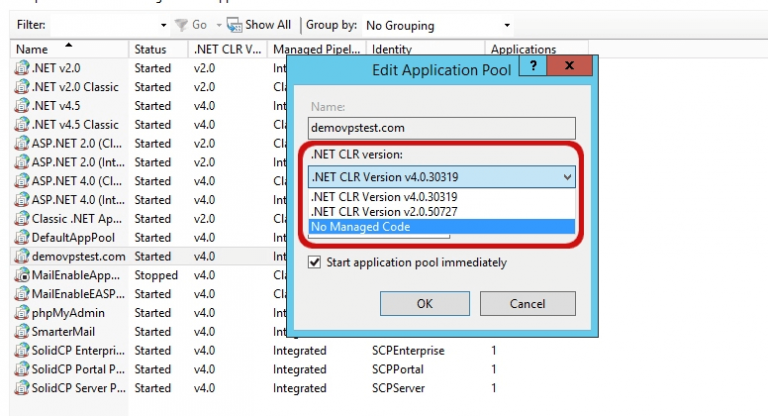Click the SolidCP Portal P... pool icon

coord(22,369)
